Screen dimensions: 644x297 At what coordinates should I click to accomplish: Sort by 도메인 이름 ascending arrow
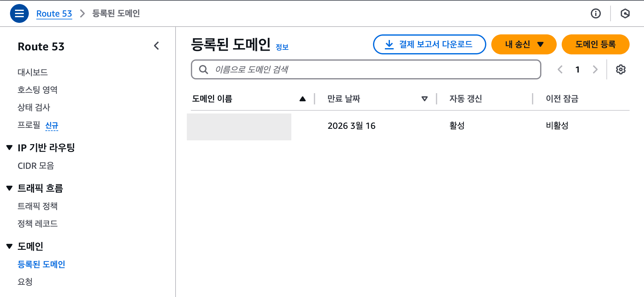click(x=302, y=99)
